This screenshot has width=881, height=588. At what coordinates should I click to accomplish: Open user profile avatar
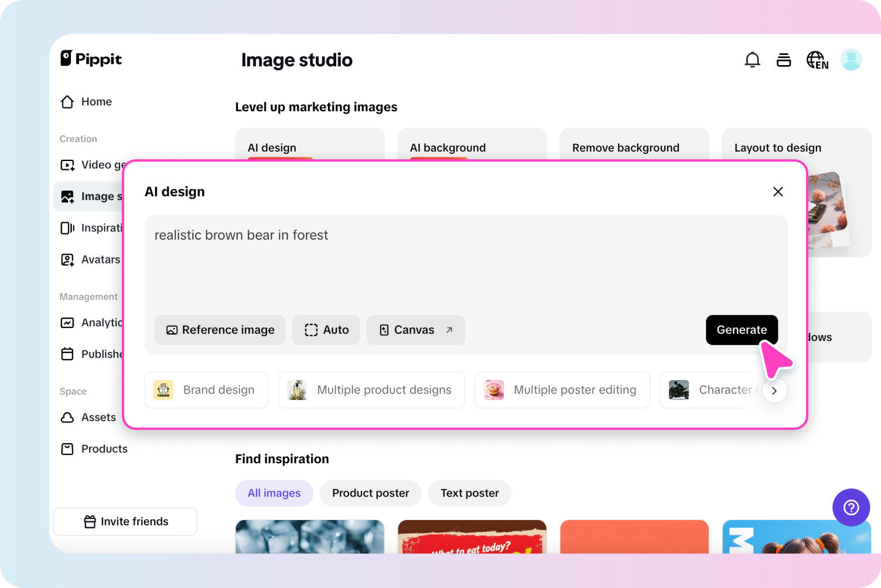click(851, 60)
